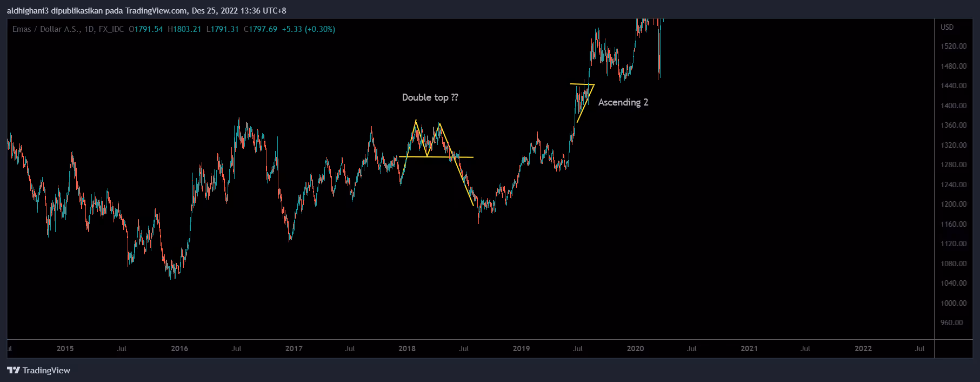Screen dimensions: 980x382
Task: Click the "Double top ??" annotation text
Action: point(430,97)
